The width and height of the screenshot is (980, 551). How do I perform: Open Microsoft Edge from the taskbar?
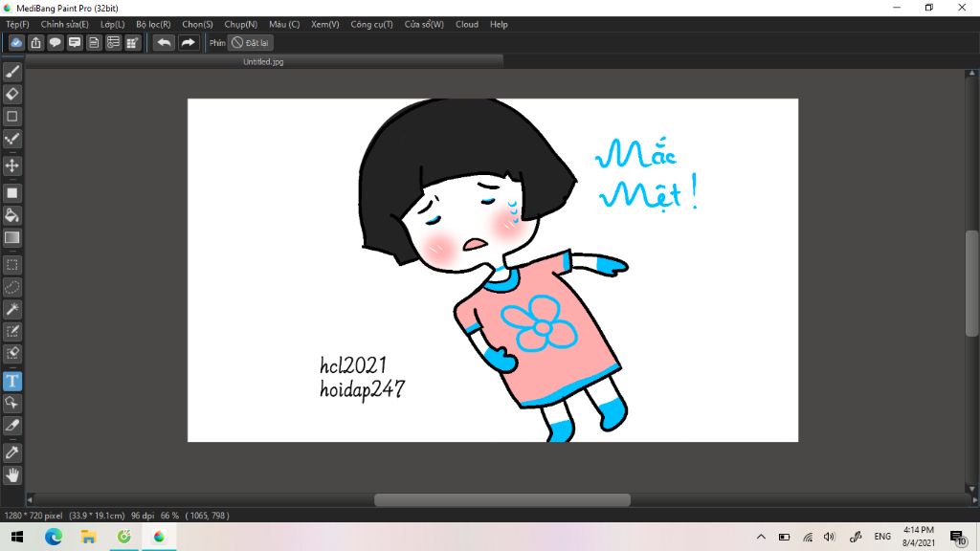pyautogui.click(x=54, y=537)
